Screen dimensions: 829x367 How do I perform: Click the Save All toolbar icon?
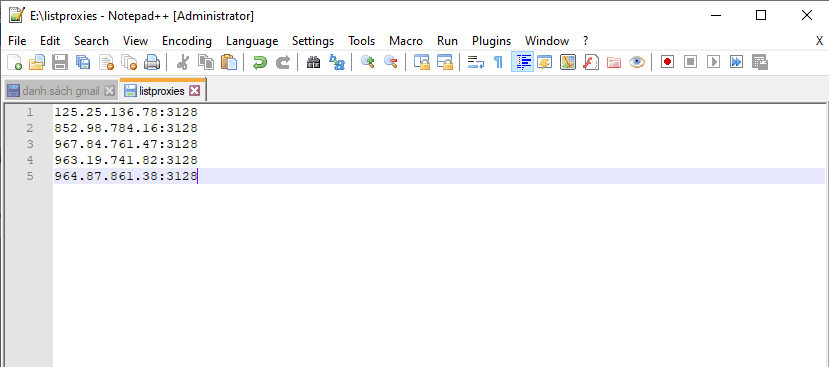point(82,62)
